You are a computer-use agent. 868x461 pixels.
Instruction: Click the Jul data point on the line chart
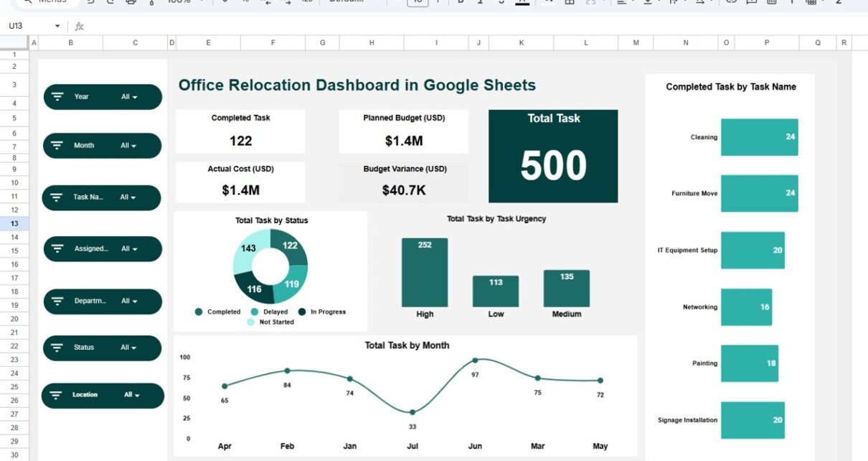[412, 412]
